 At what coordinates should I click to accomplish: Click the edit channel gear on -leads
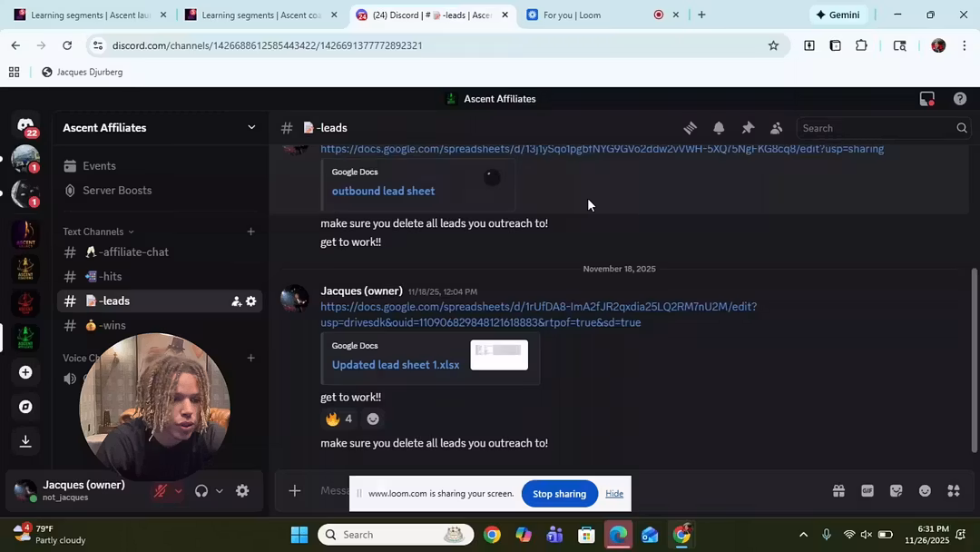pyautogui.click(x=251, y=301)
